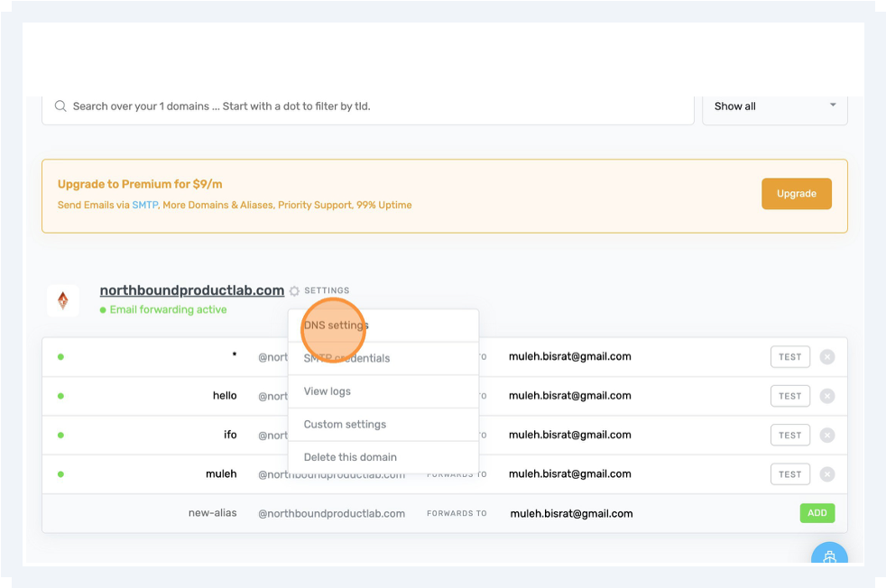Open the chat support bubble icon
The width and height of the screenshot is (886, 588).
[828, 556]
